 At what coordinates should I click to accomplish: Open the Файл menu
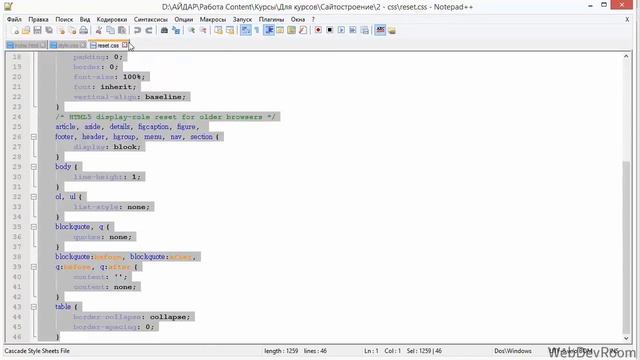click(14, 19)
